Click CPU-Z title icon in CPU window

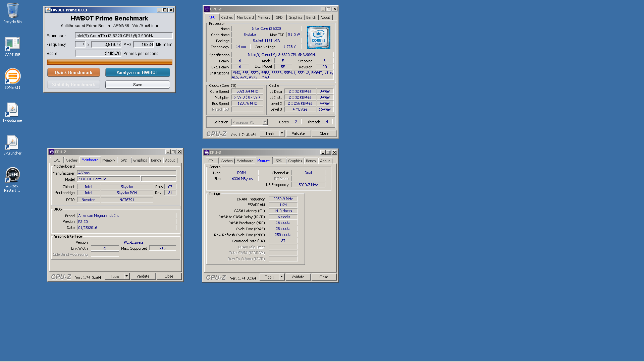(207, 9)
